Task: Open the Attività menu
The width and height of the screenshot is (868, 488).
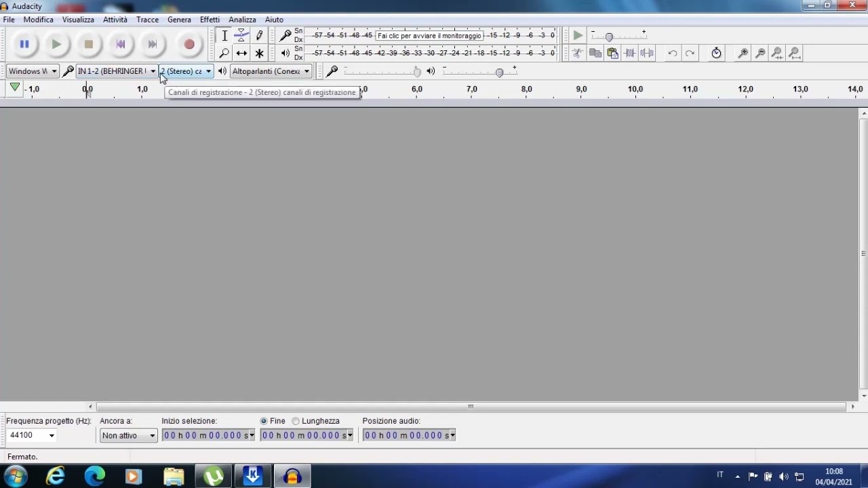Action: (115, 20)
